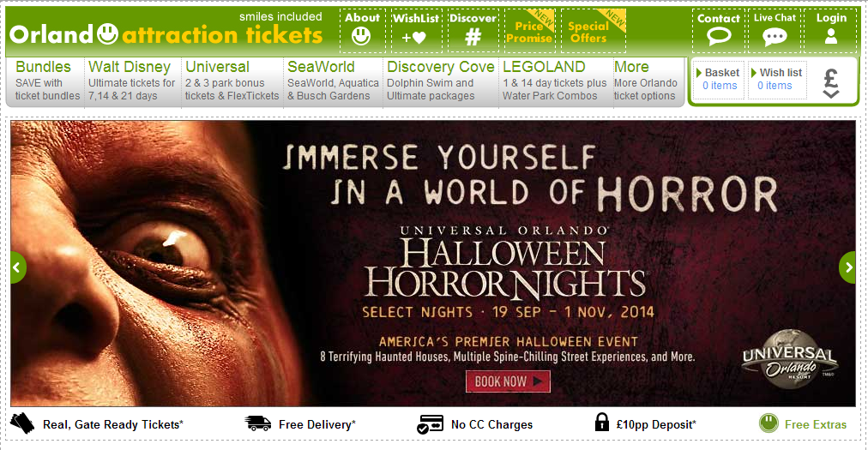Go to previous banner slide arrow

(18, 267)
